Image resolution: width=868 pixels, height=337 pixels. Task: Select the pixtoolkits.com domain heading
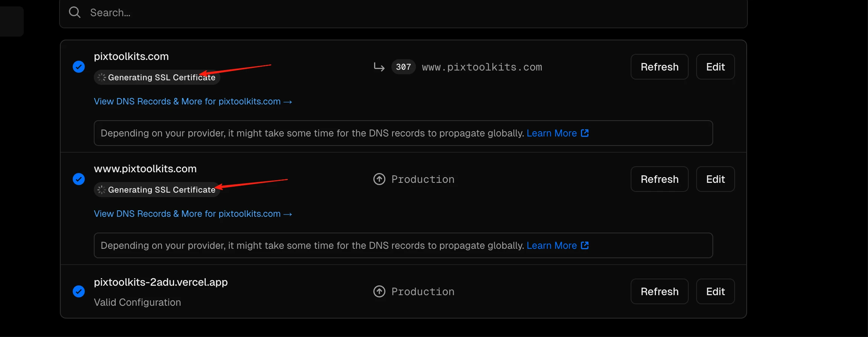[x=131, y=57]
